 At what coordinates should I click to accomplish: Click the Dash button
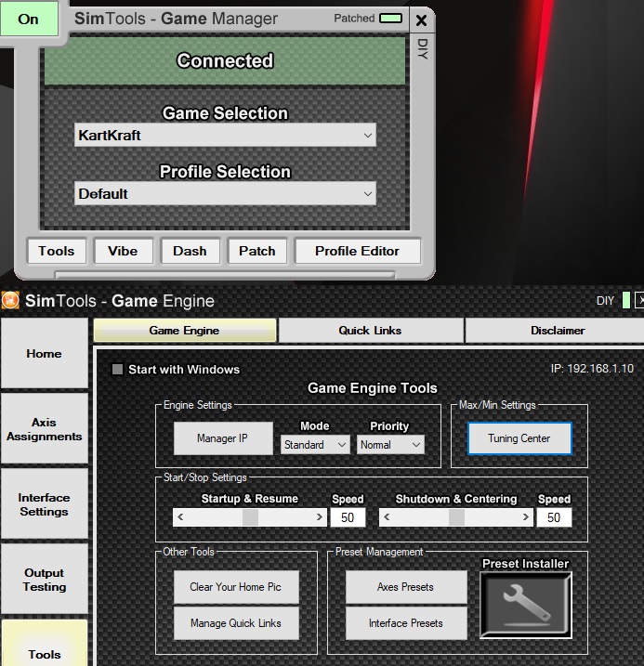click(x=190, y=251)
